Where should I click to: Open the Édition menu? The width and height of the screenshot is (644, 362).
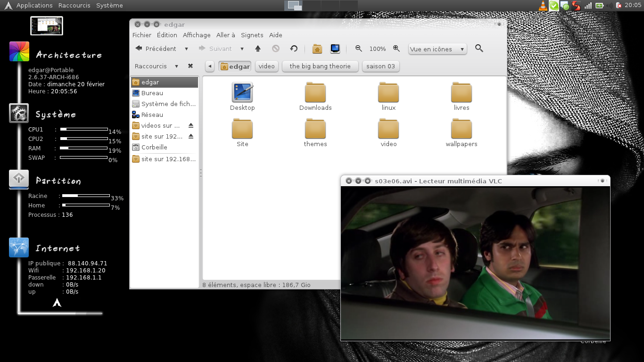167,35
